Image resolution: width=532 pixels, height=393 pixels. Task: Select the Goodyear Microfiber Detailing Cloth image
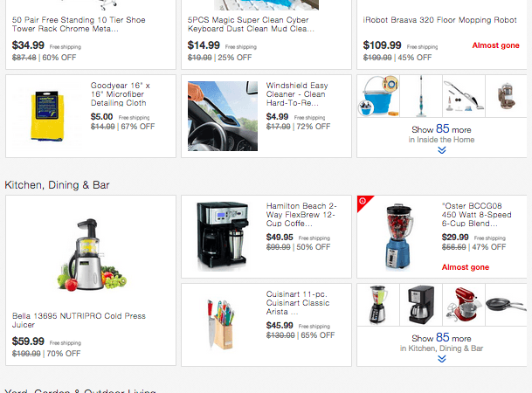(47, 116)
